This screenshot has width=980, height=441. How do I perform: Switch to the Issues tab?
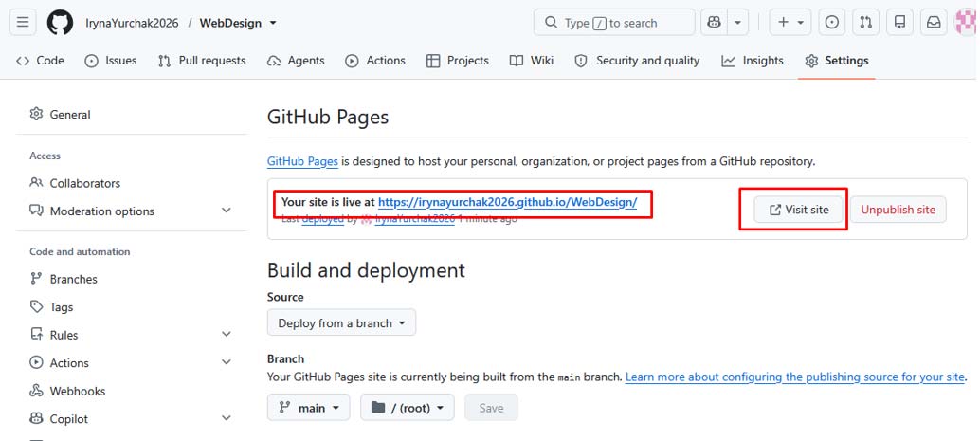111,61
